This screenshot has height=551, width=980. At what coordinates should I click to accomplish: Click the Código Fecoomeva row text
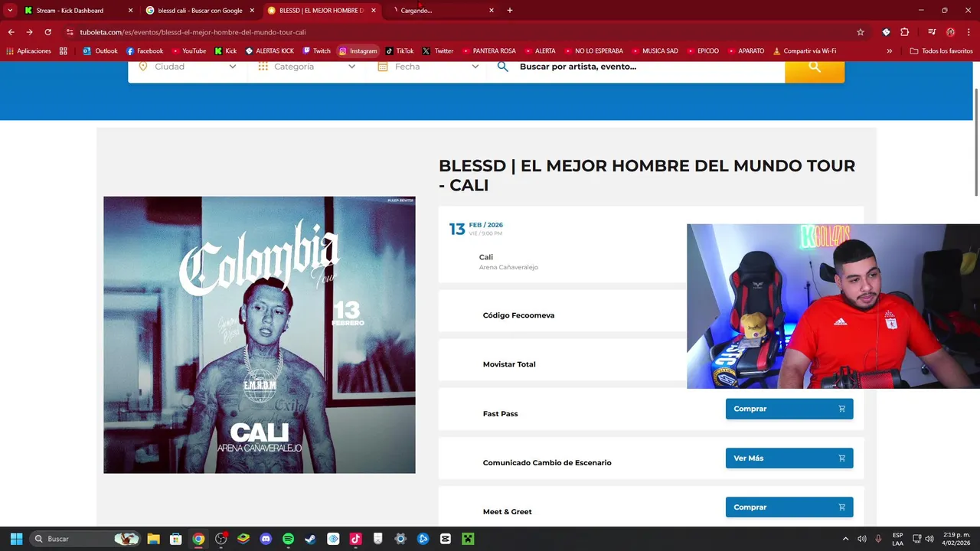(x=518, y=315)
